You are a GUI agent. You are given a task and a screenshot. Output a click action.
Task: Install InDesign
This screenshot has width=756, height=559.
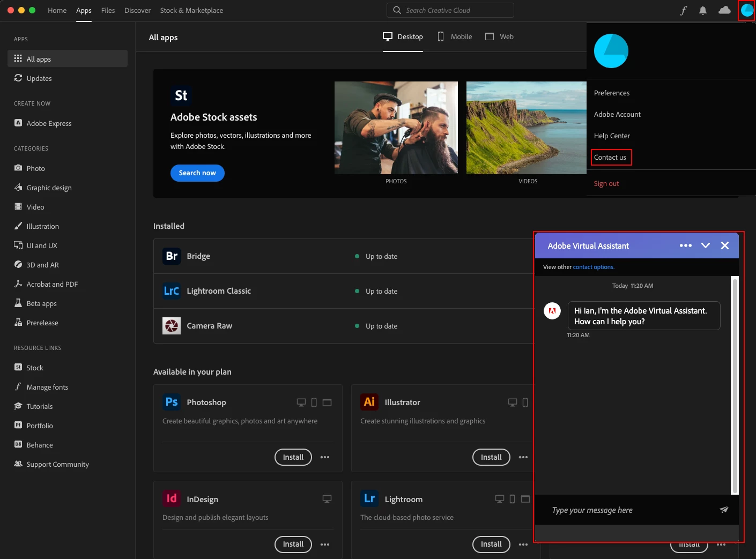point(293,544)
